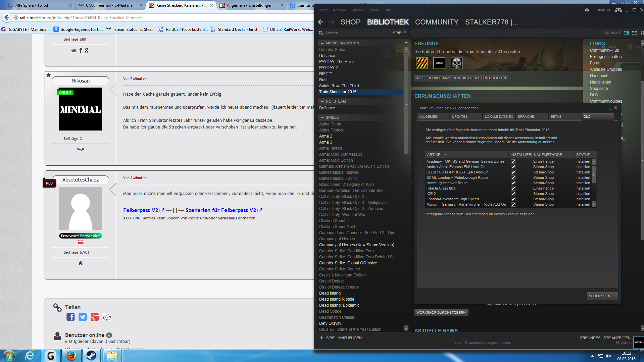Collapse the NO_STEAM category
The height and width of the screenshot is (362, 644).
pos(322,101)
